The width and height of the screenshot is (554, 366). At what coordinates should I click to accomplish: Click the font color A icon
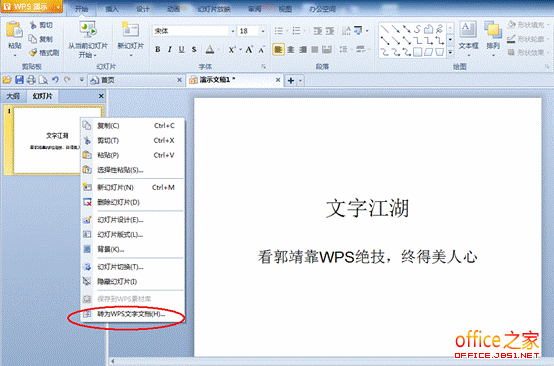pos(210,49)
